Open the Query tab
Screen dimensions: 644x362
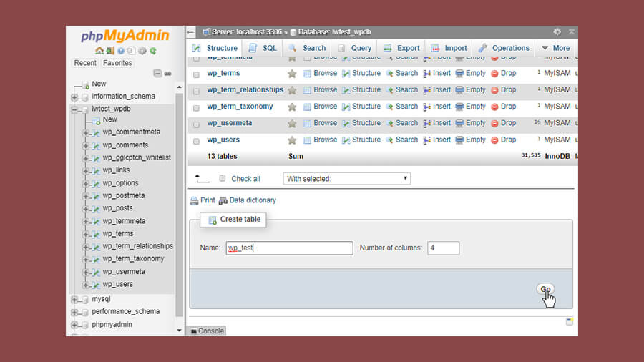point(354,48)
